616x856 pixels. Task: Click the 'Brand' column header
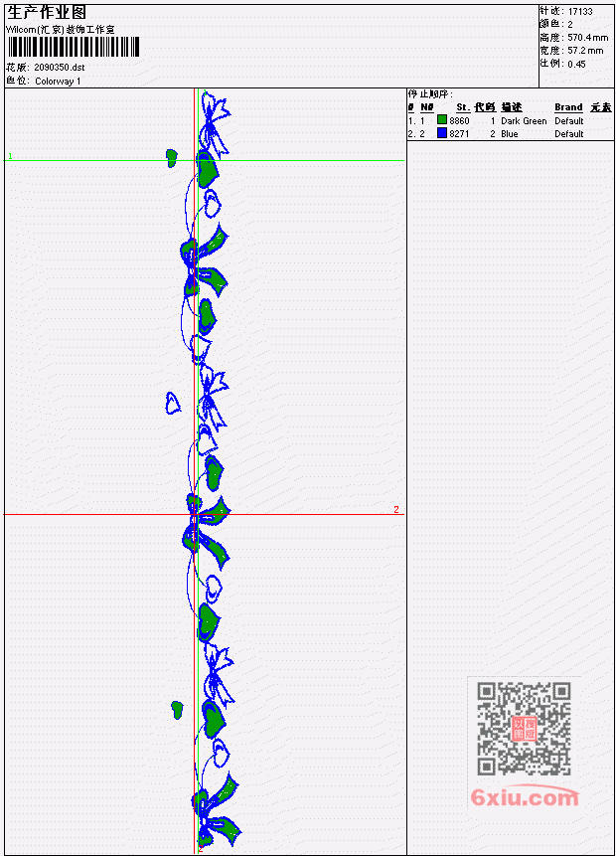[x=568, y=107]
